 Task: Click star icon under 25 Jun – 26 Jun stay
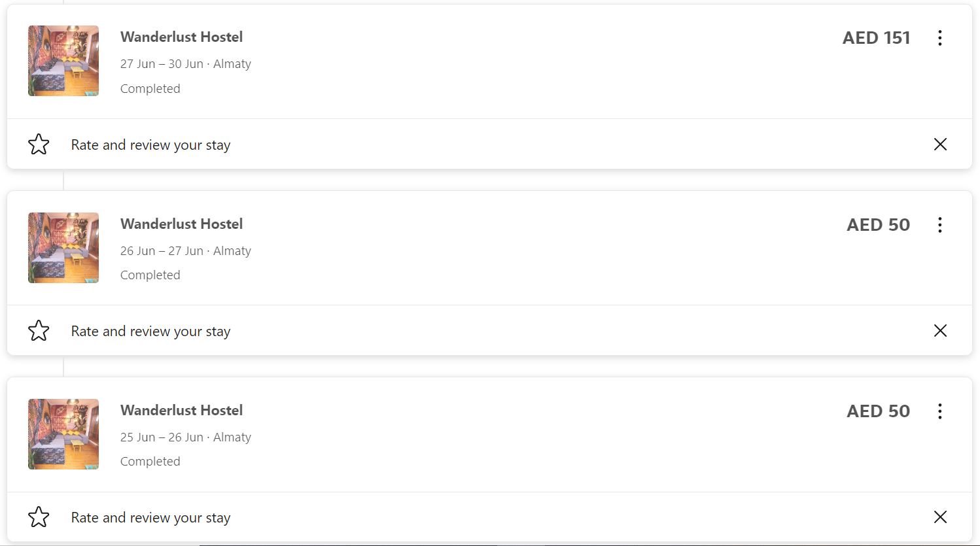[x=39, y=517]
